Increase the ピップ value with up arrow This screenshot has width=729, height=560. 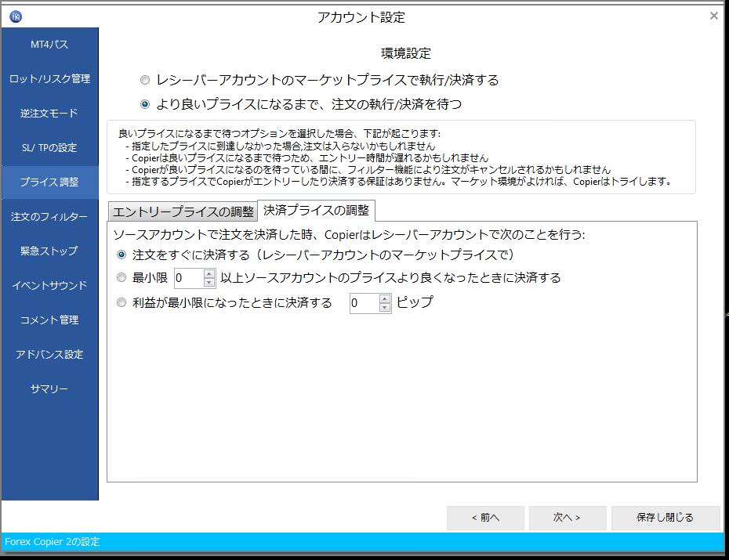(x=384, y=298)
